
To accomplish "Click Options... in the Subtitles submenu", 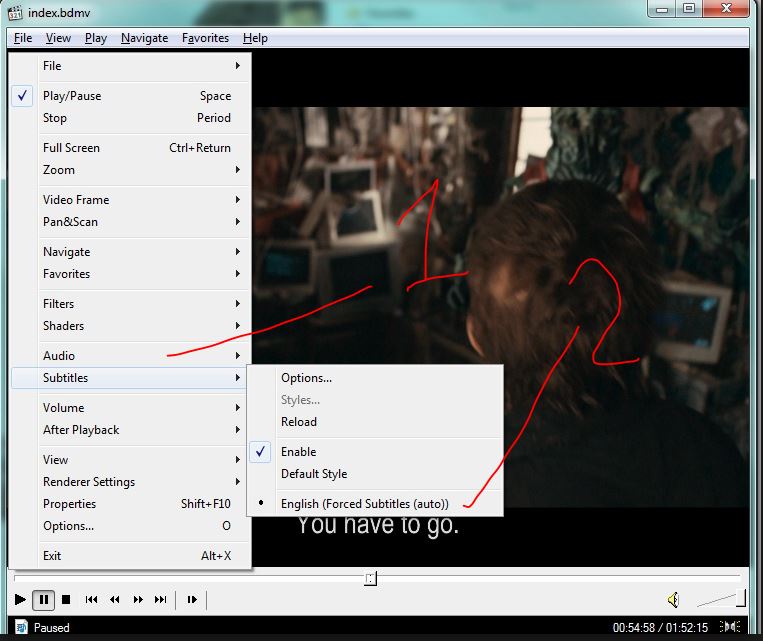I will point(306,378).
